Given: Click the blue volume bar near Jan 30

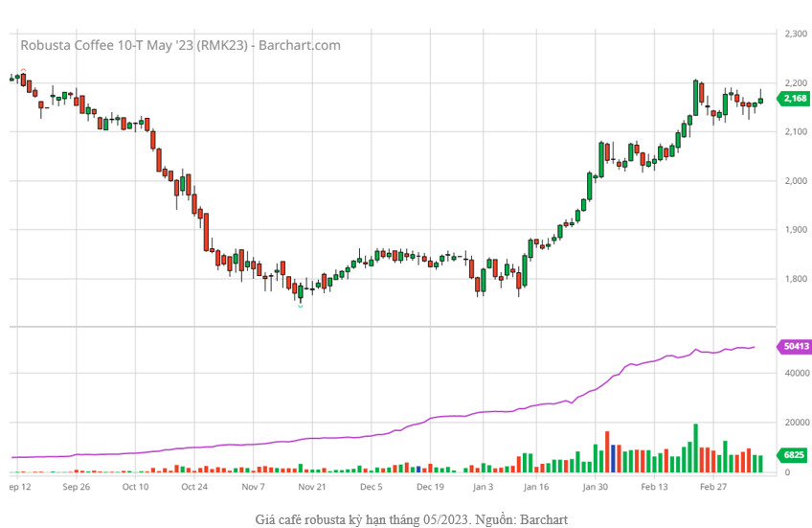Looking at the screenshot, I should 613,458.
